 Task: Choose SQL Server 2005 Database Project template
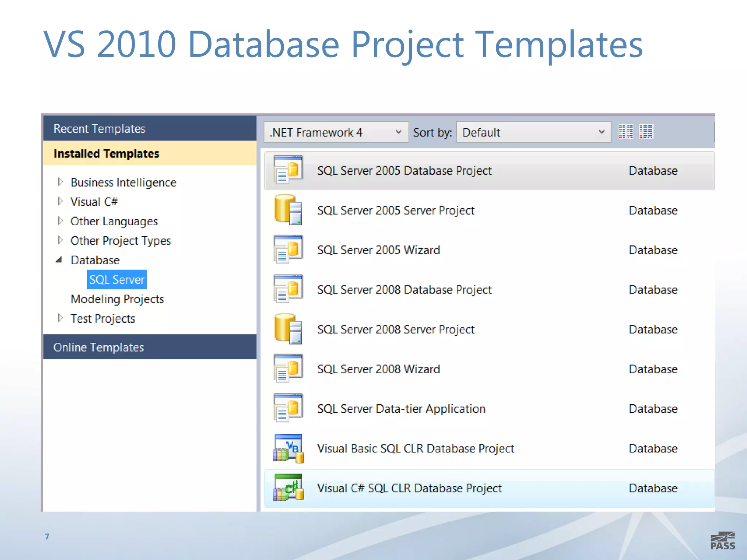point(489,171)
